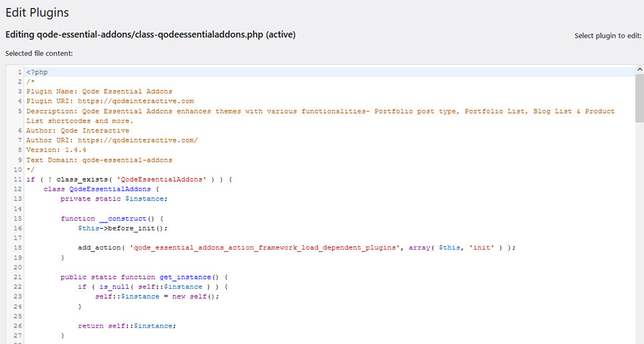The width and height of the screenshot is (644, 344).
Task: Click Plugin URI https://qodeinteractive.com text
Action: (110, 101)
